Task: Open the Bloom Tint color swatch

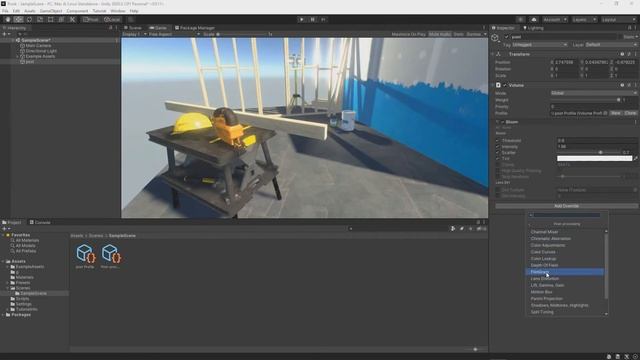Action: tap(594, 158)
